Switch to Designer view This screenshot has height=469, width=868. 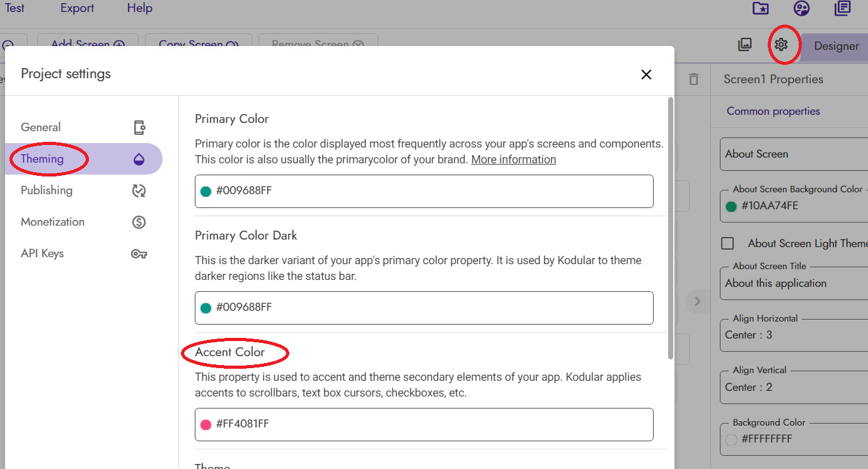point(835,46)
